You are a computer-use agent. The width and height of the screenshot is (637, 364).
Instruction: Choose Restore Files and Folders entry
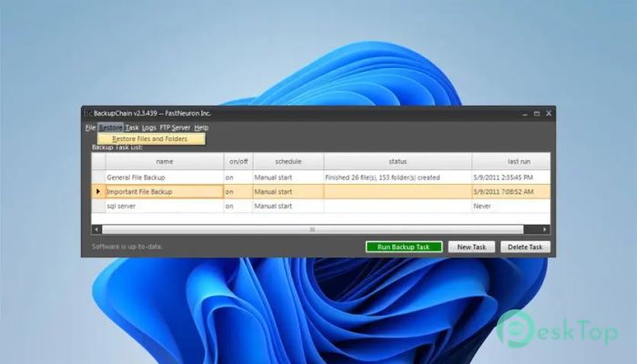point(151,139)
